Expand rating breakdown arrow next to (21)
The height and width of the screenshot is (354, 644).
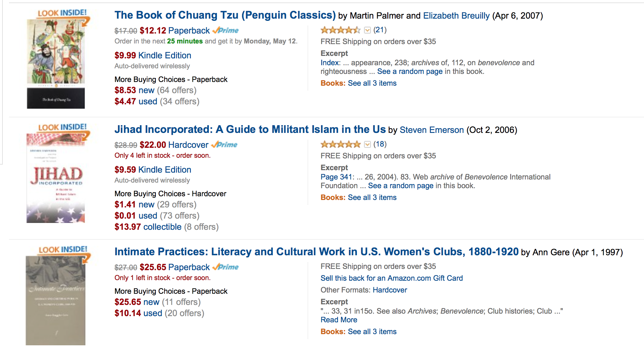(367, 30)
